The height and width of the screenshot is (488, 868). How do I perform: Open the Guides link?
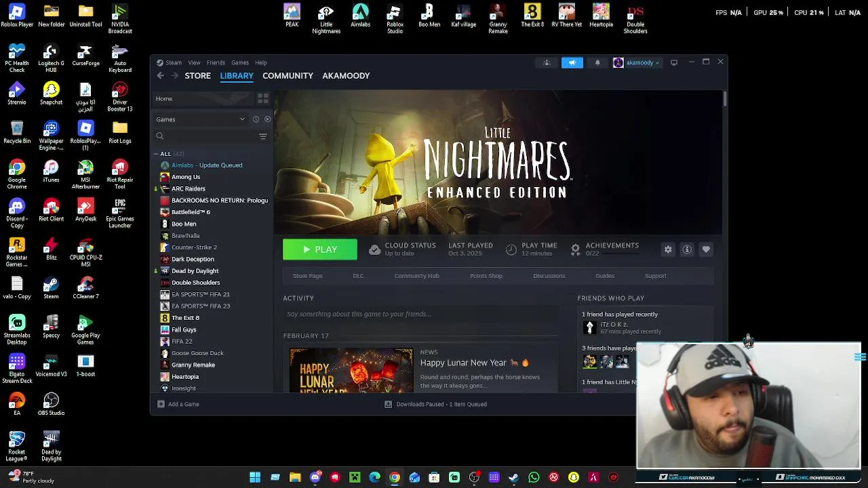605,276
